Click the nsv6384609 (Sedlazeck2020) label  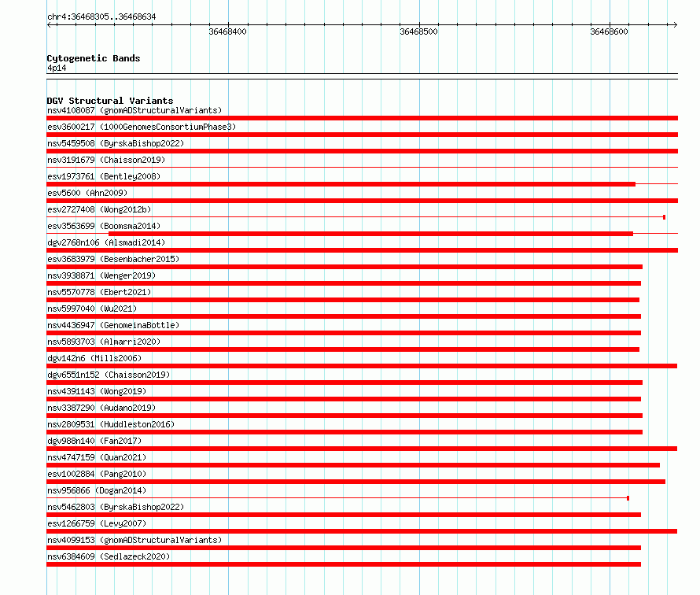pyautogui.click(x=109, y=556)
